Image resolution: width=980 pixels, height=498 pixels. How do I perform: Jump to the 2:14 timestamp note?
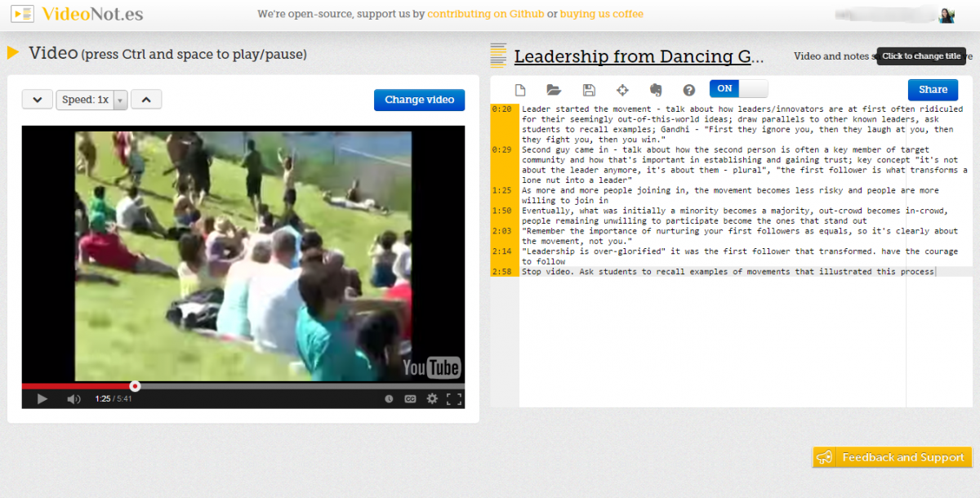502,251
